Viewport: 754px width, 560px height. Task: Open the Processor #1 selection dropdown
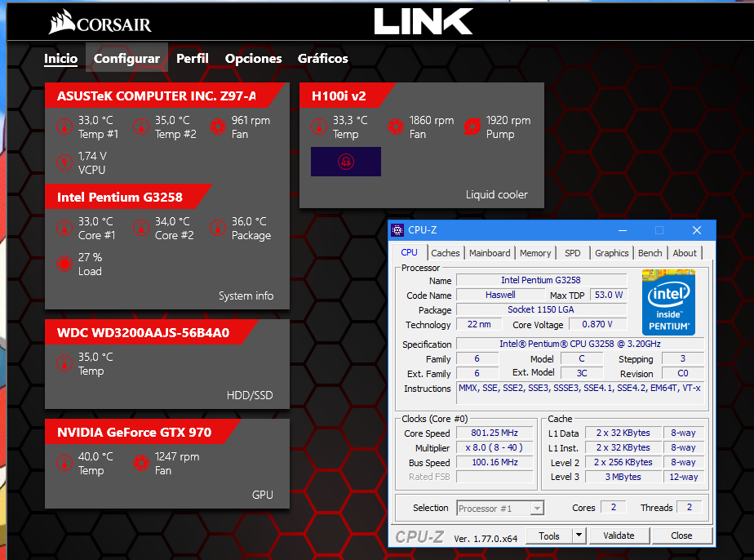500,508
